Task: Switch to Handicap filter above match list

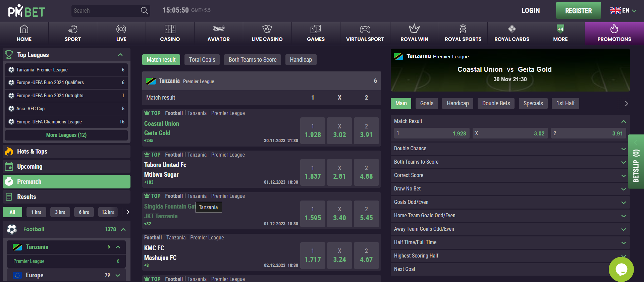Action: (x=301, y=60)
